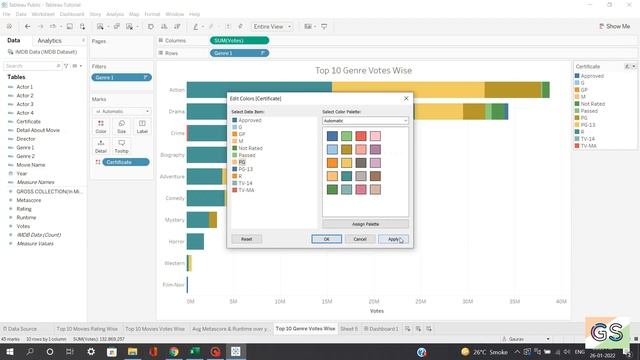
Task: Open the Certificate legend dropdown arrow
Action: [x=634, y=66]
